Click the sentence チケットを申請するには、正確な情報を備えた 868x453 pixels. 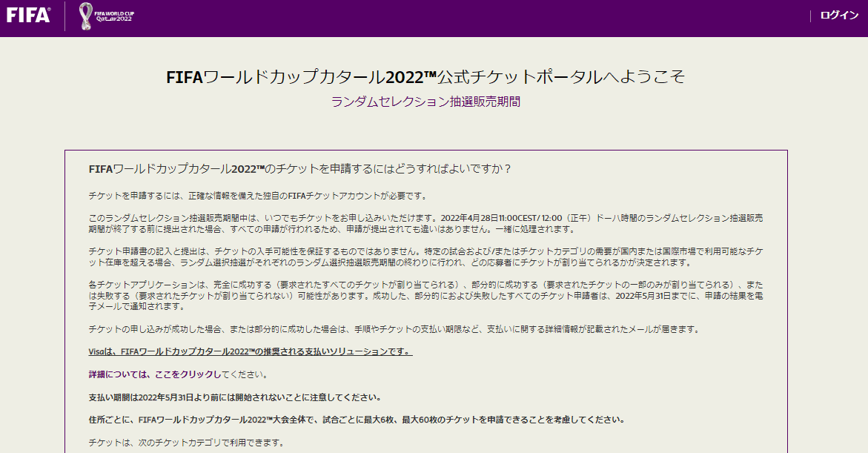click(x=258, y=196)
